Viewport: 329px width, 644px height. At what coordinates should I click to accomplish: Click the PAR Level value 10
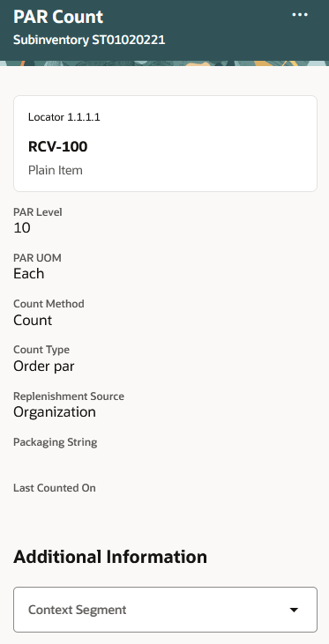[22, 227]
